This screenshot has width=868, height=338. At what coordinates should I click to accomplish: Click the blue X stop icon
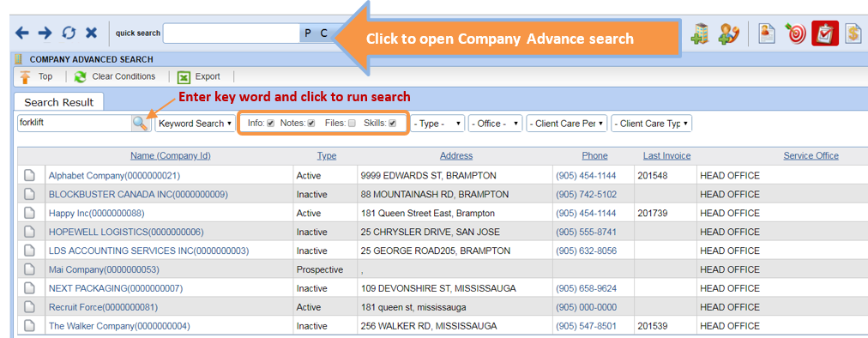(x=91, y=33)
